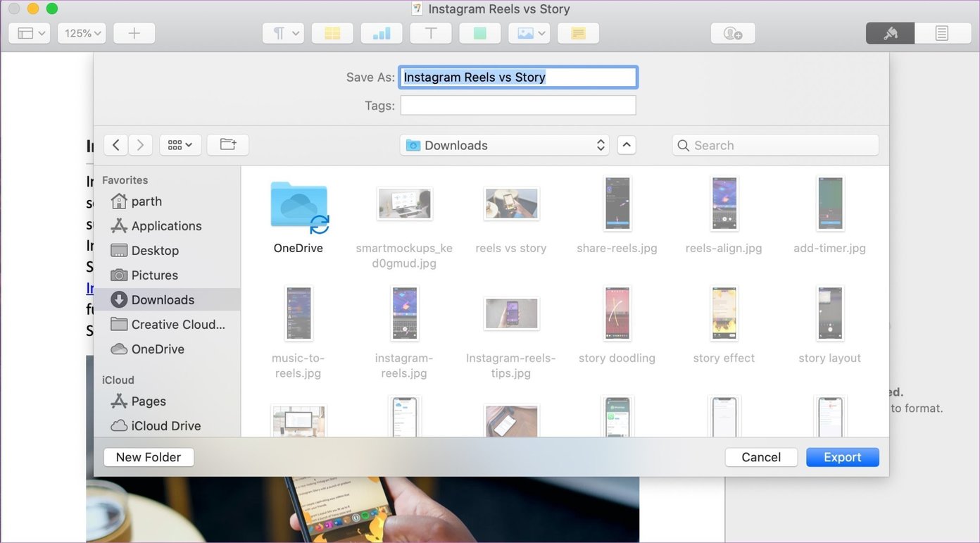Image resolution: width=980 pixels, height=543 pixels.
Task: Select parth home folder in sidebar
Action: [167, 201]
